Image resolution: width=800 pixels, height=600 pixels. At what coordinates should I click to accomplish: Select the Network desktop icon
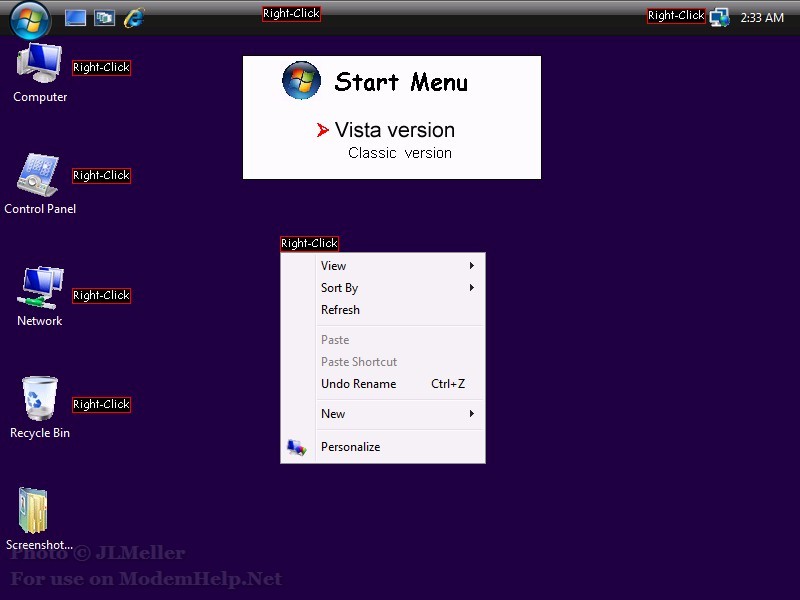[40, 296]
